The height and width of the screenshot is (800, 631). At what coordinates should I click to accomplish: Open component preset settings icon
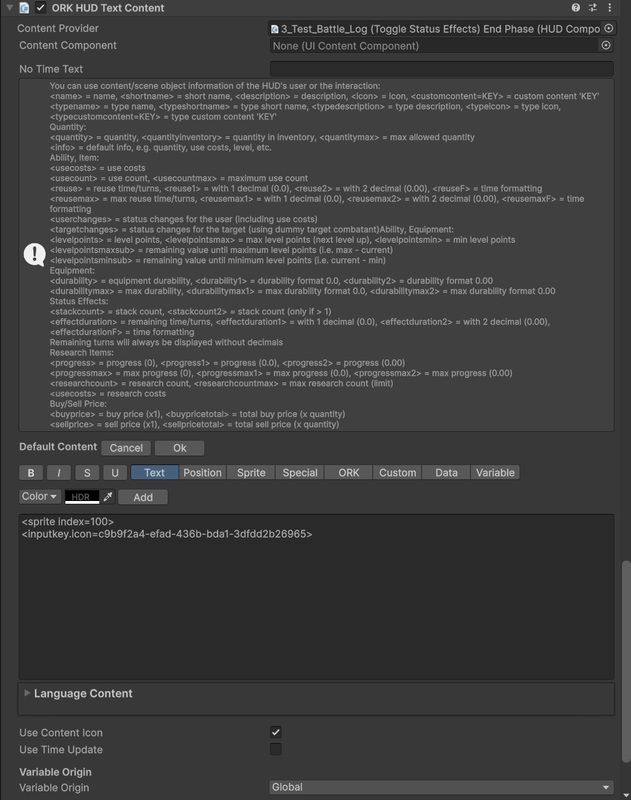point(592,8)
